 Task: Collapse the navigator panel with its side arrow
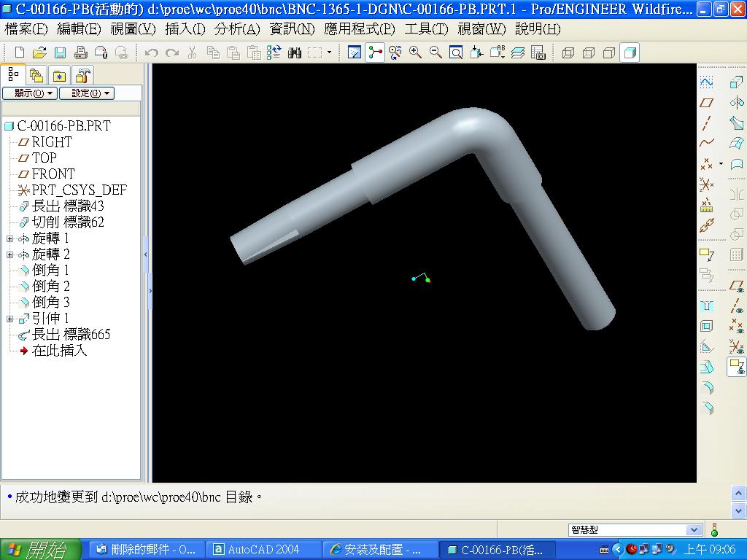pos(146,254)
